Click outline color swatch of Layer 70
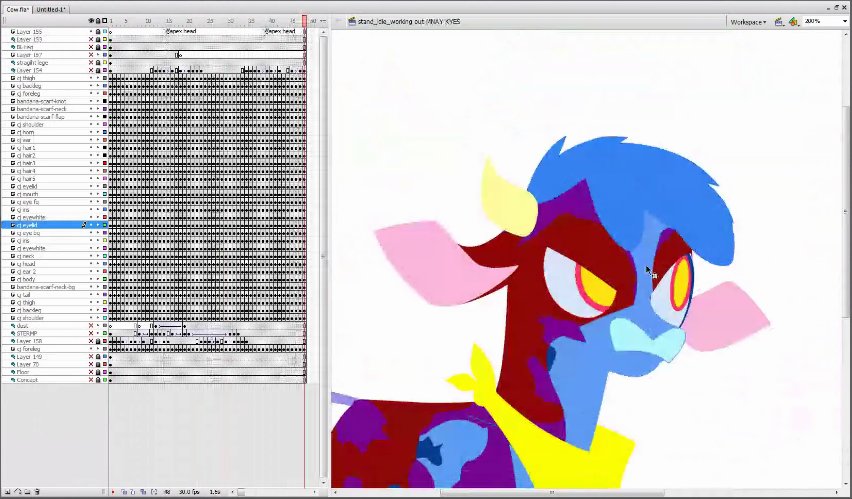This screenshot has width=852, height=499. coord(105,365)
